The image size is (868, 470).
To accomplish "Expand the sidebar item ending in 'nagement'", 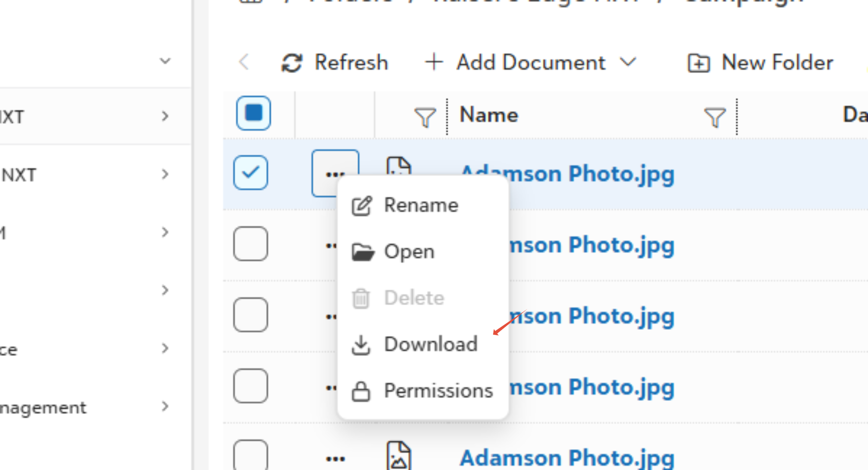I will click(x=165, y=407).
